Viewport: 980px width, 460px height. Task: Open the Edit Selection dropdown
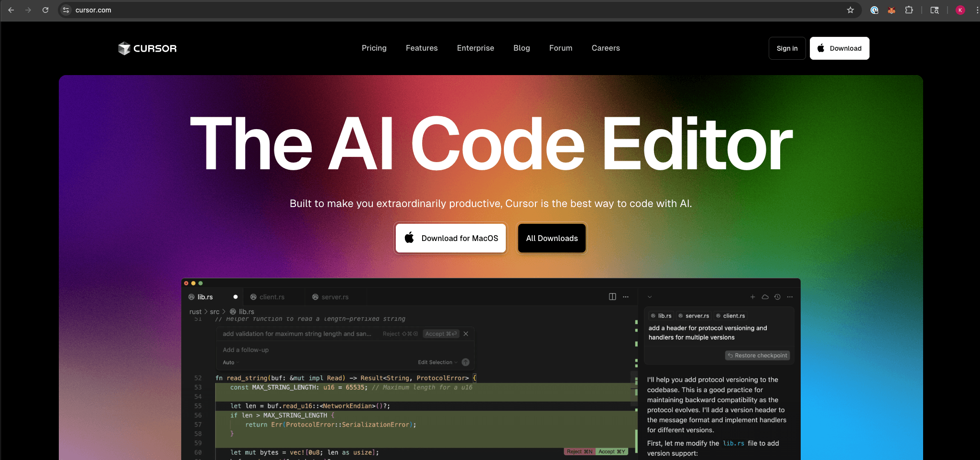tap(437, 362)
